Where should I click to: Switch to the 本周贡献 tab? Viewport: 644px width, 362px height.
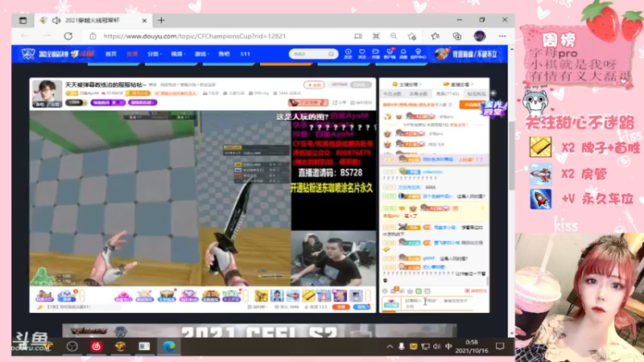pos(419,94)
